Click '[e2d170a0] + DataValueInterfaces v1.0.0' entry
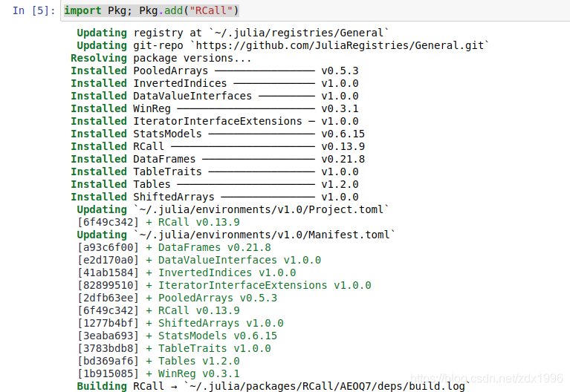 199,260
